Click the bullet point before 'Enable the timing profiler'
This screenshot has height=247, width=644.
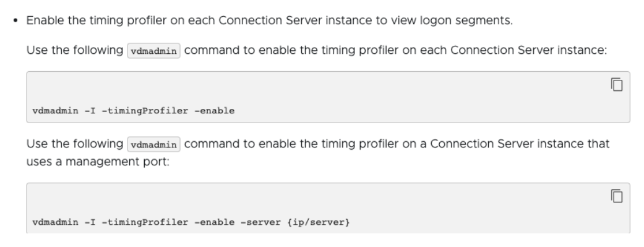point(15,20)
